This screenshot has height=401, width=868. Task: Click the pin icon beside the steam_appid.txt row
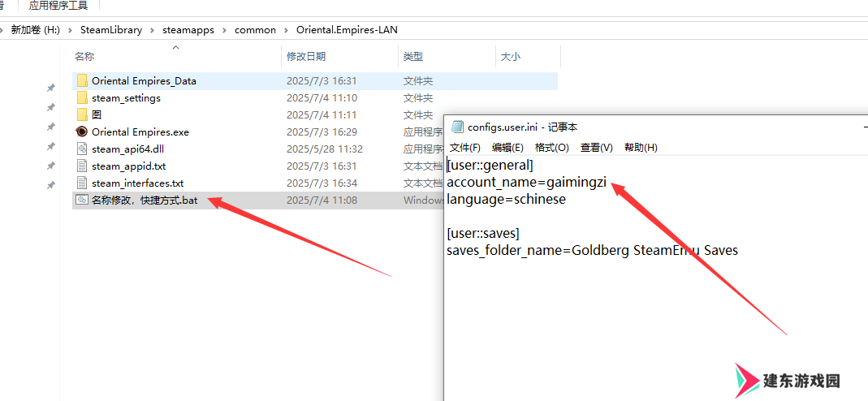click(x=50, y=166)
